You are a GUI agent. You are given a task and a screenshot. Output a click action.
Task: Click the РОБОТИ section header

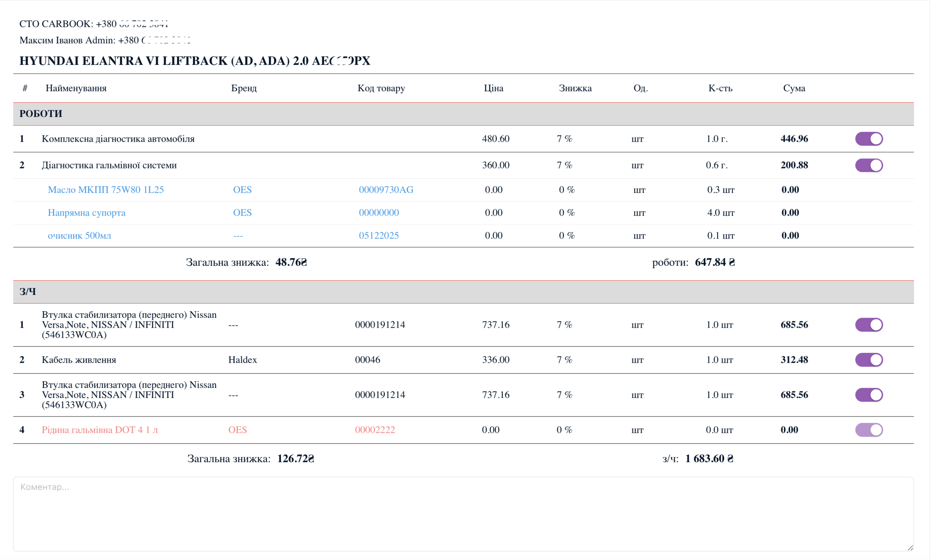click(x=41, y=114)
